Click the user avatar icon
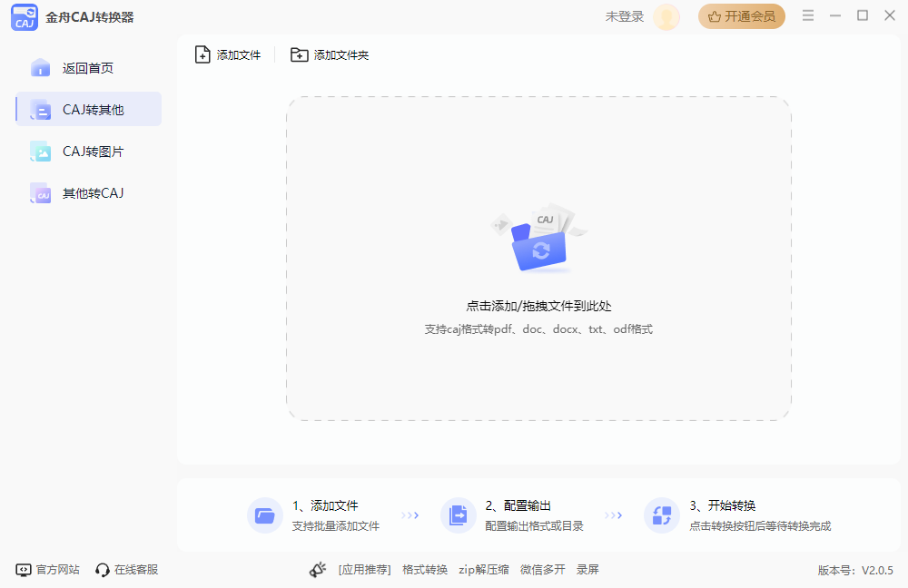This screenshot has height=588, width=908. [x=666, y=16]
